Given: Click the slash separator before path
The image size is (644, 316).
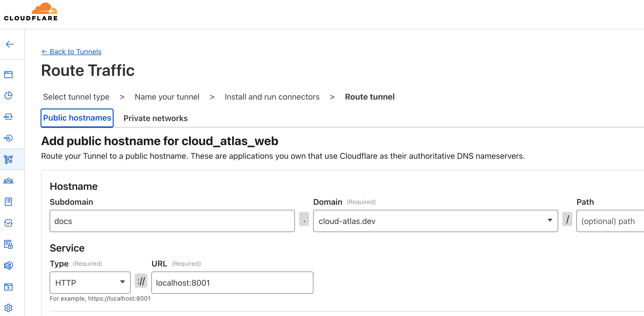Looking at the screenshot, I should (567, 219).
